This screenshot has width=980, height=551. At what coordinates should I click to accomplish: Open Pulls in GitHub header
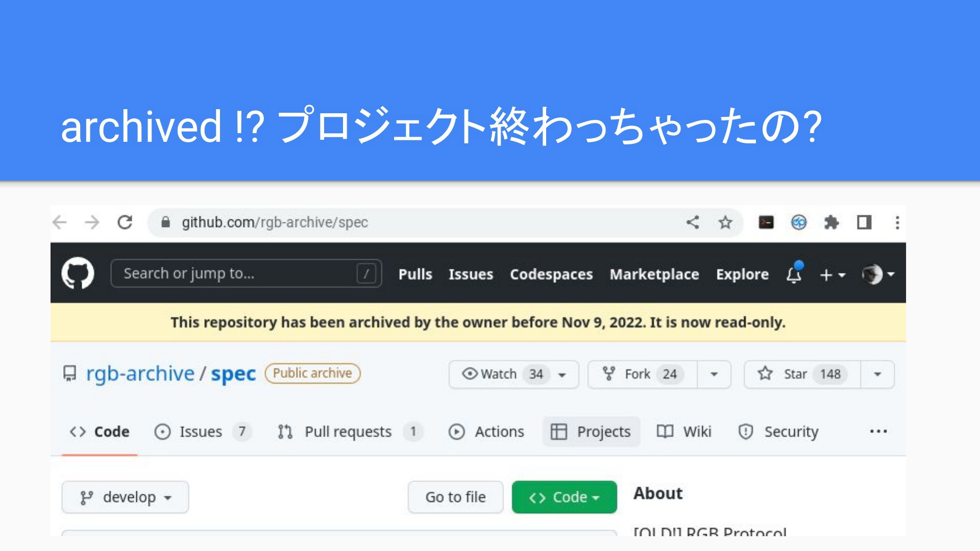pyautogui.click(x=415, y=274)
